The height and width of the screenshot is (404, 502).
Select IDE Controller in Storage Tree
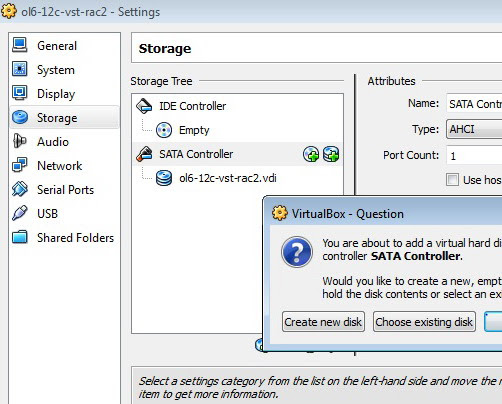(192, 106)
